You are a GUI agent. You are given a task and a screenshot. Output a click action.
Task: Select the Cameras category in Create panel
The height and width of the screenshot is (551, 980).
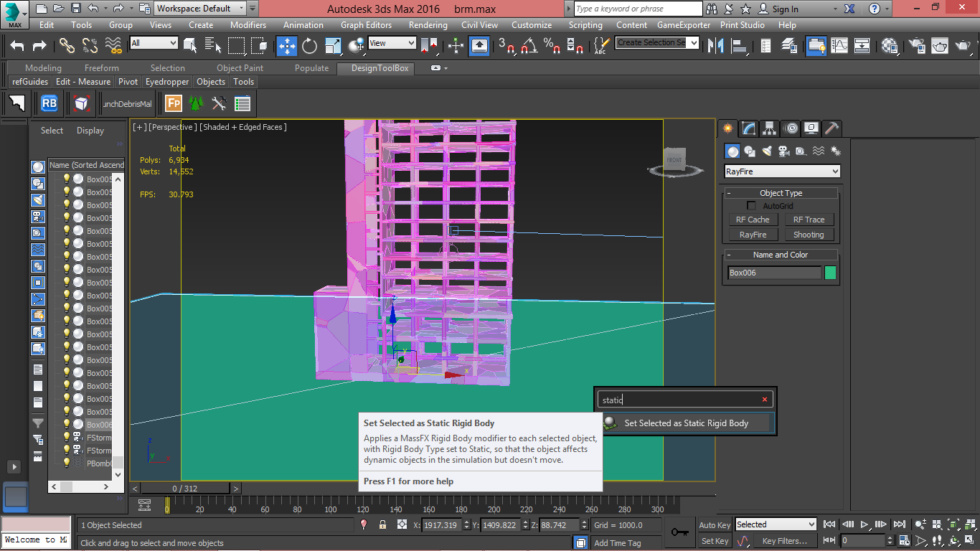point(784,151)
